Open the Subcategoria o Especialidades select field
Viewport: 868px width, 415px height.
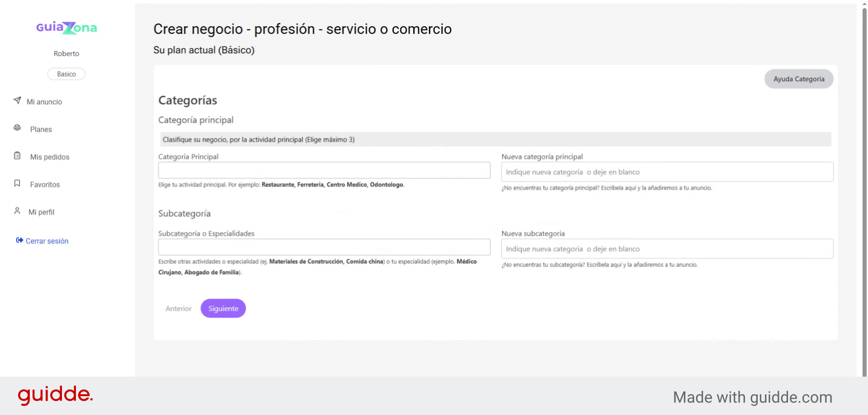(324, 247)
